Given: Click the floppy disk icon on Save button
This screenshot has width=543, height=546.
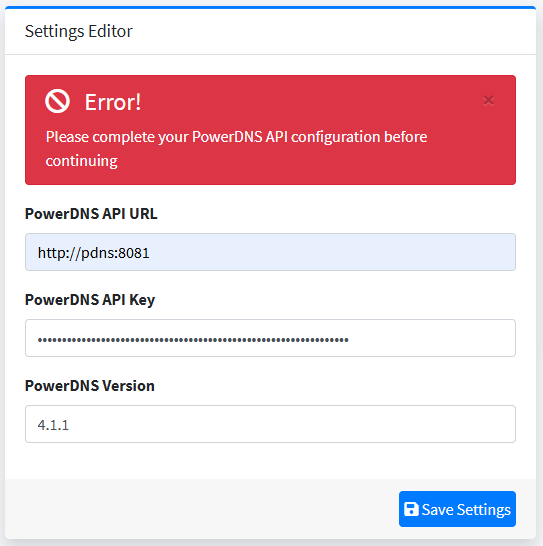Looking at the screenshot, I should click(411, 509).
